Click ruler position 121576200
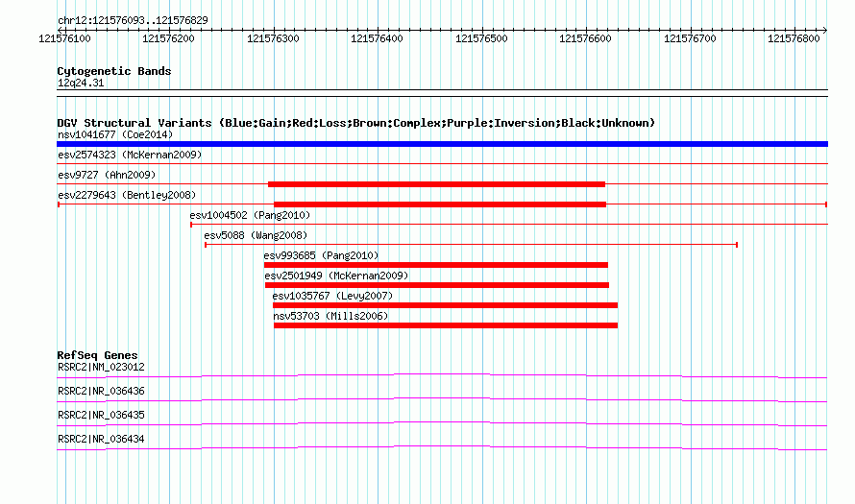Image resolution: width=855 pixels, height=504 pixels. pos(168,38)
